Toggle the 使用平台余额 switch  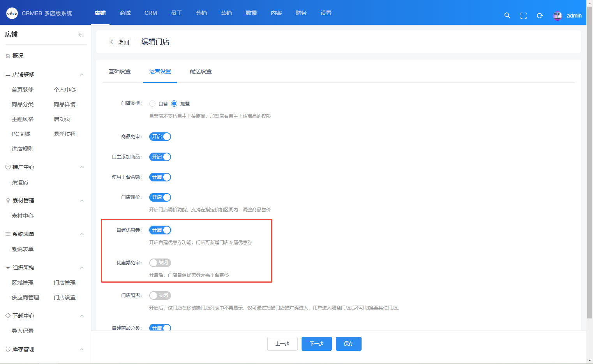coord(160,177)
